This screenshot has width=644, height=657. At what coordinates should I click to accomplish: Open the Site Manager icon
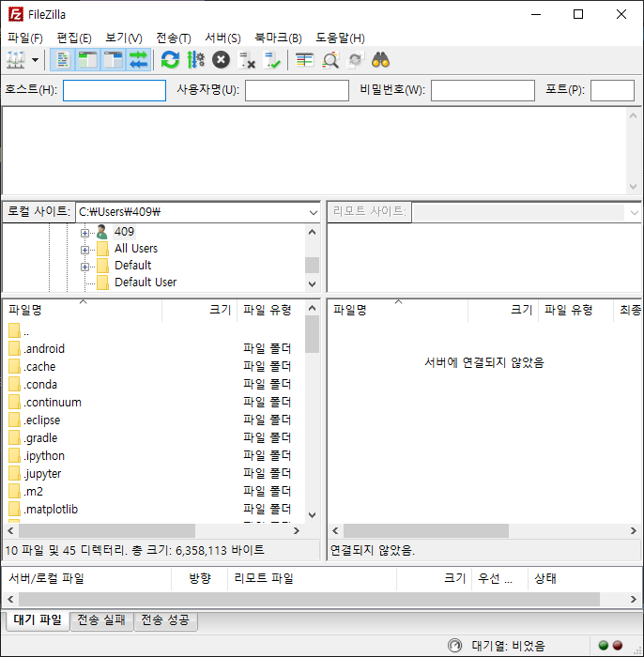click(16, 60)
